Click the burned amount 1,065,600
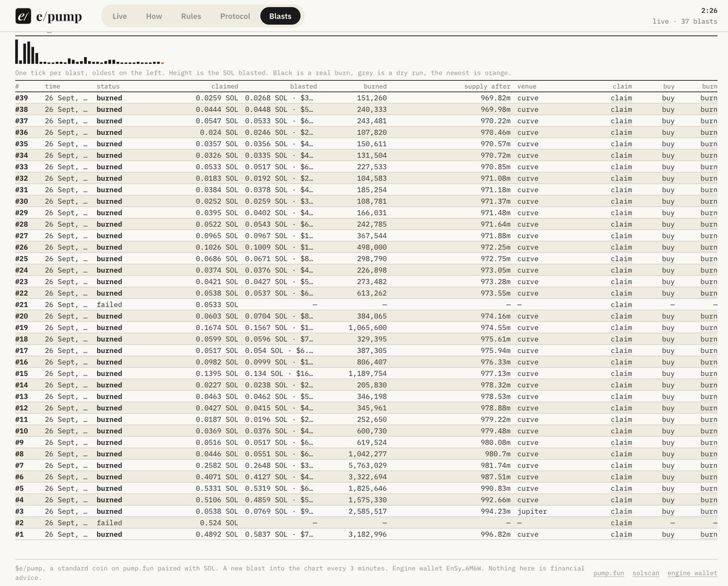The width and height of the screenshot is (728, 586). pyautogui.click(x=368, y=328)
